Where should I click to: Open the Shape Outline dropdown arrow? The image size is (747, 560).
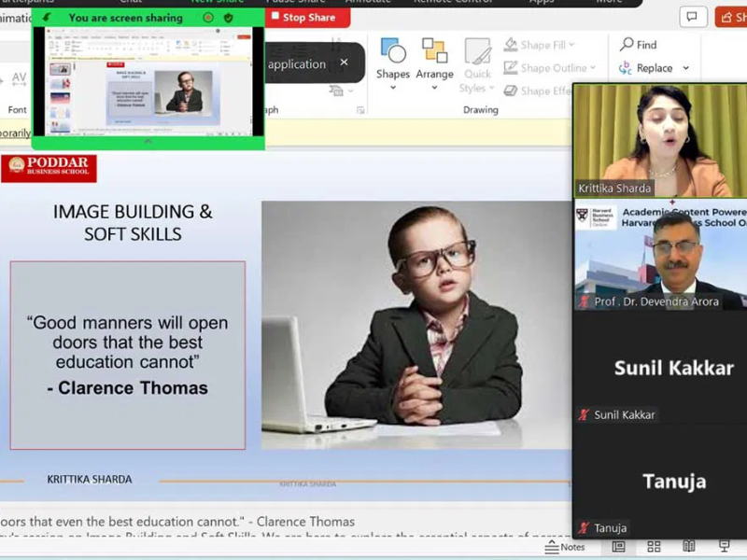point(593,67)
